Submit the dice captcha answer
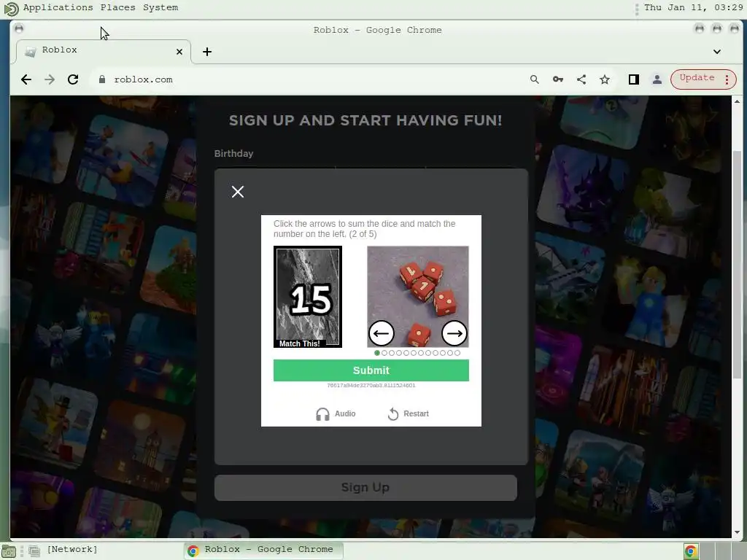This screenshot has width=747, height=560. (x=371, y=370)
